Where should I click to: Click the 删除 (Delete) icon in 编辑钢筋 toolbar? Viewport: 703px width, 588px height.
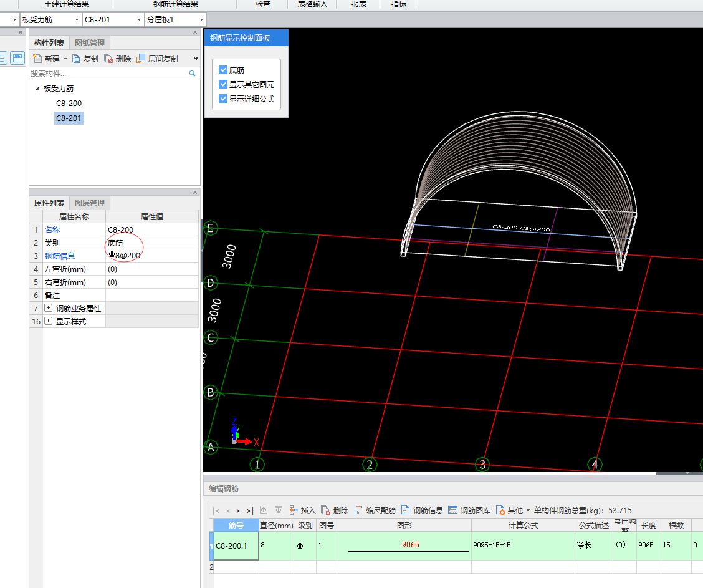(326, 510)
